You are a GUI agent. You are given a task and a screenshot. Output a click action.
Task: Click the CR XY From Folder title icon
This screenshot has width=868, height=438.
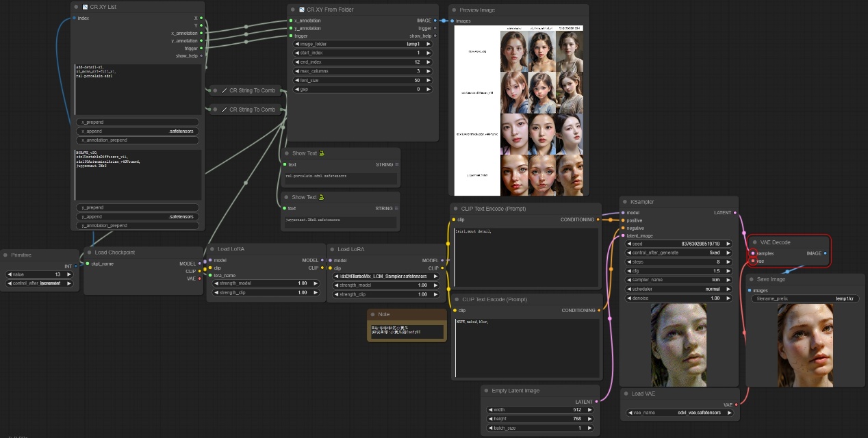click(x=302, y=10)
